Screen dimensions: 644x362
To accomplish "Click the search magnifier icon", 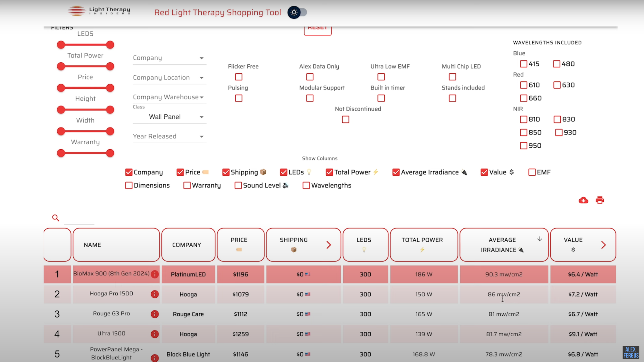I will click(55, 218).
